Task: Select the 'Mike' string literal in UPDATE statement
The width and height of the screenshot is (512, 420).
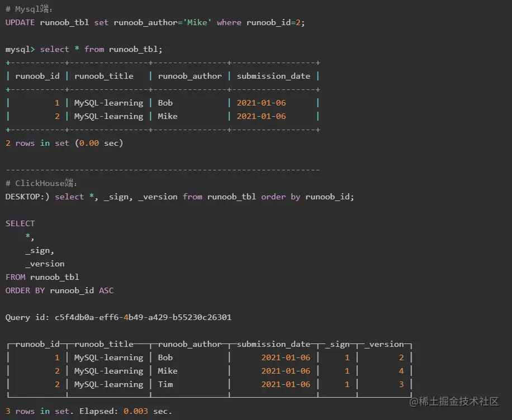Action: [x=197, y=22]
